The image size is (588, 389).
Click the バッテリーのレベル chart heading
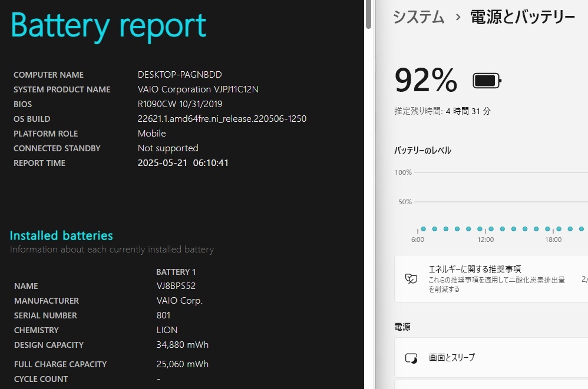pyautogui.click(x=422, y=151)
